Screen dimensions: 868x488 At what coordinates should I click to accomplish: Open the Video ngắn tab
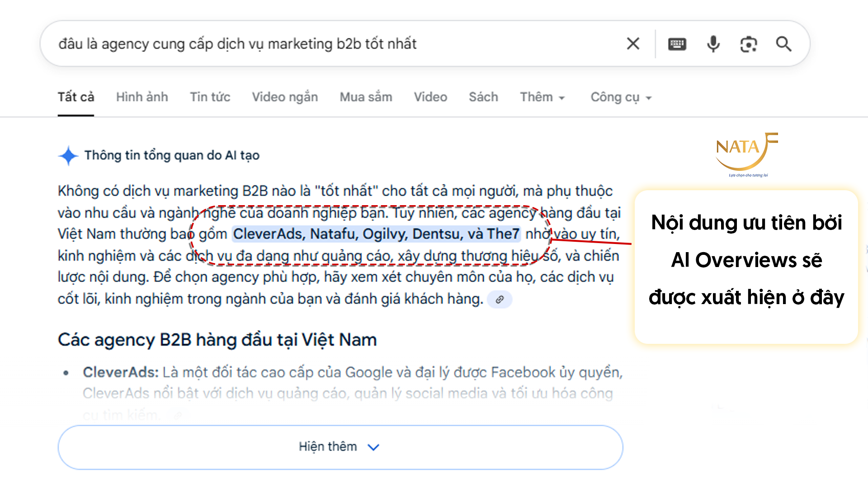(x=285, y=97)
